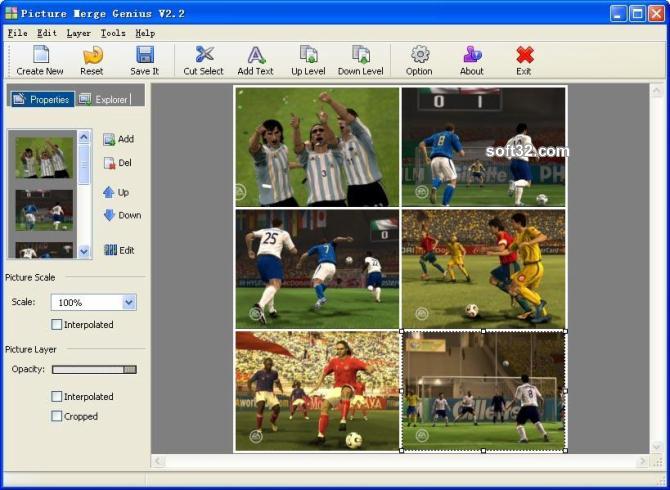Move picture Up in list
This screenshot has height=490, width=670.
pyautogui.click(x=116, y=192)
